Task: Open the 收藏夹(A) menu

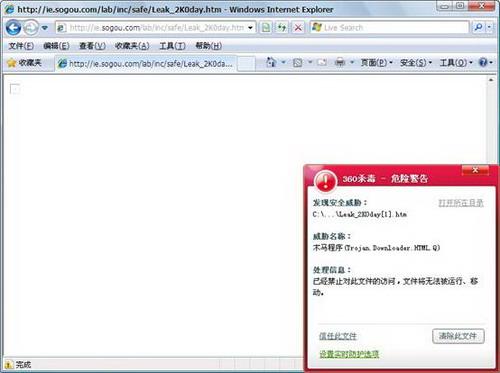Action: [x=132, y=46]
